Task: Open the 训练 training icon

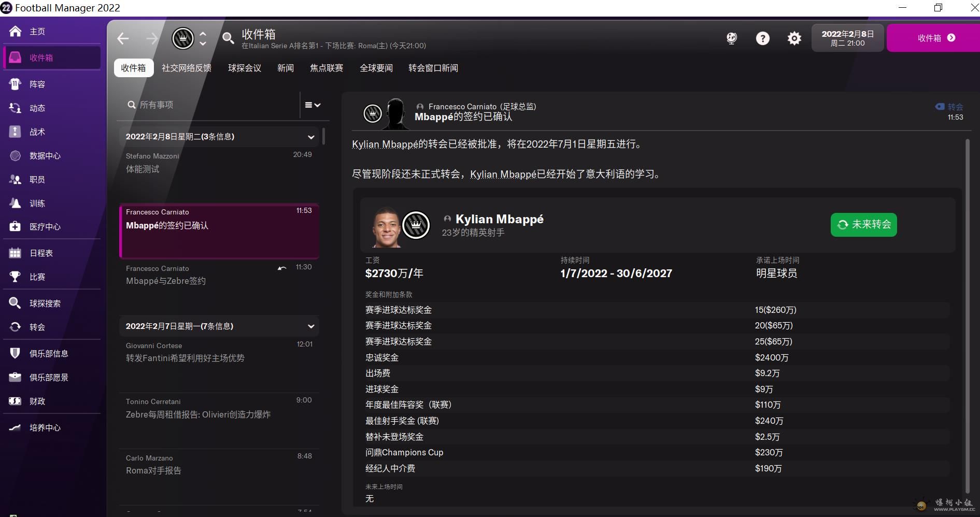Action: click(x=16, y=203)
